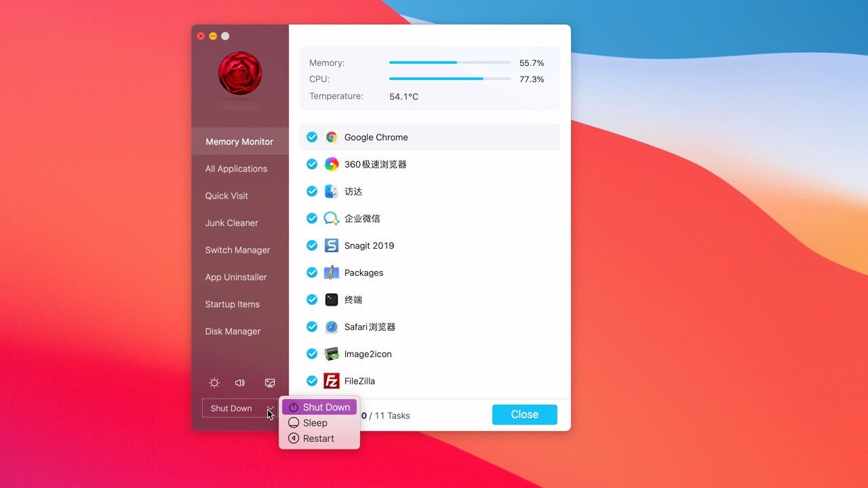
Task: Click the blue Close button
Action: click(525, 415)
